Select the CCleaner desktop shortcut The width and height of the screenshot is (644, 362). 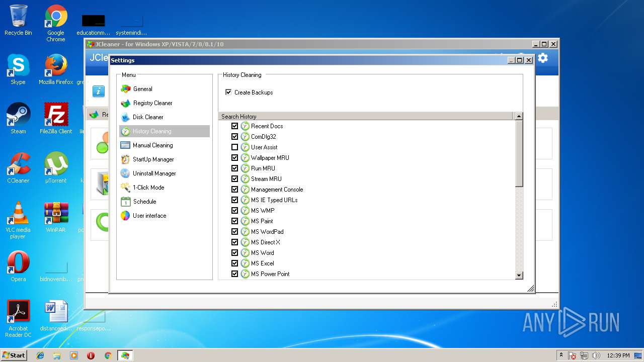(18, 168)
